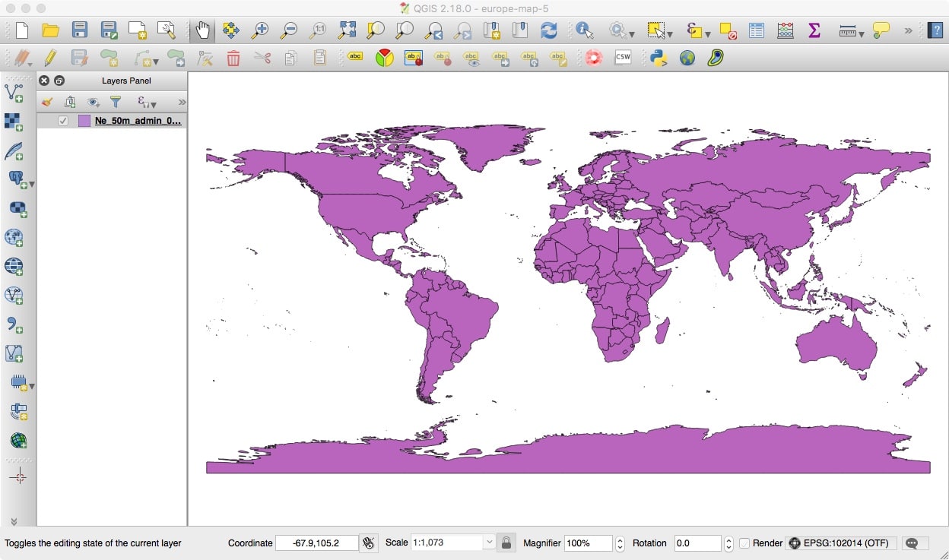
Task: Uncheck the Ne_50m_admin_0 layer visibility
Action: click(62, 120)
